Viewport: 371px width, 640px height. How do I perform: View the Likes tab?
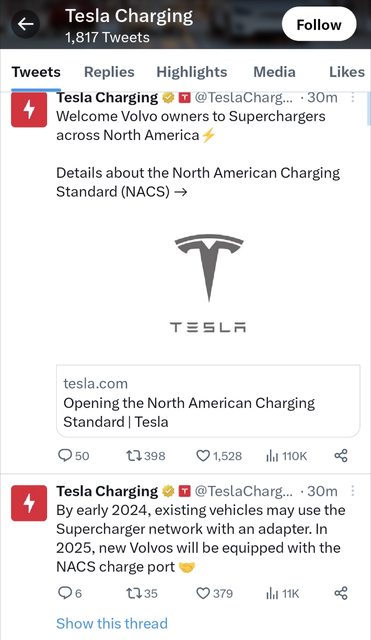click(x=347, y=72)
